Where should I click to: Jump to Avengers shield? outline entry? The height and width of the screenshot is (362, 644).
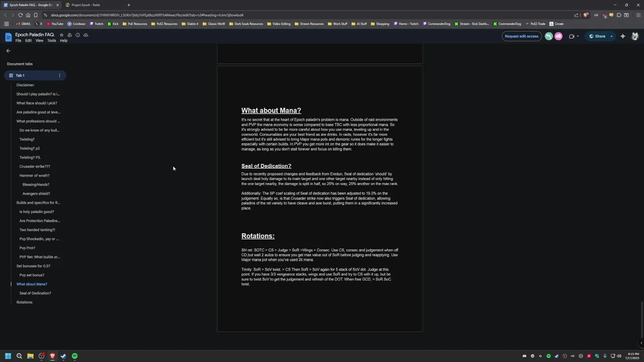[x=36, y=194]
